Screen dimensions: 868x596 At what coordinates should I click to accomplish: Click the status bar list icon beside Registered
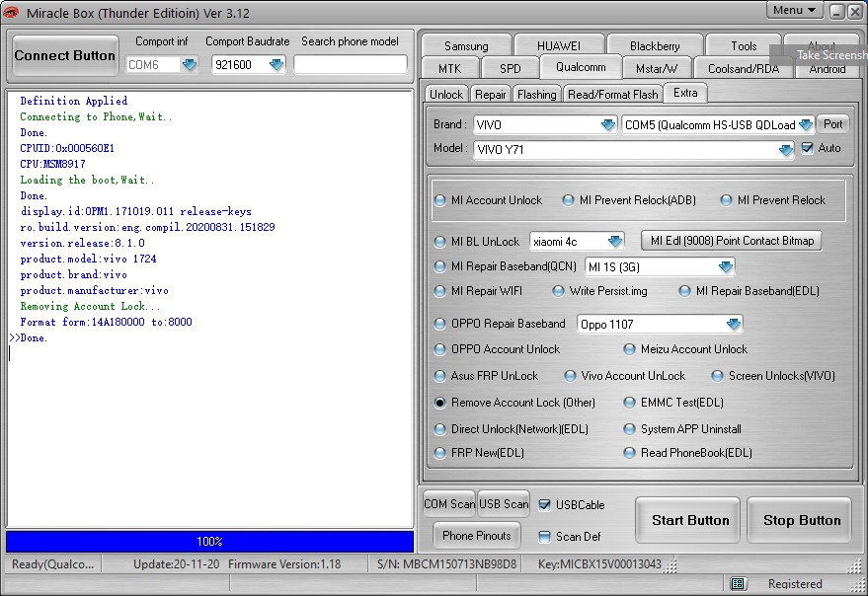(738, 583)
